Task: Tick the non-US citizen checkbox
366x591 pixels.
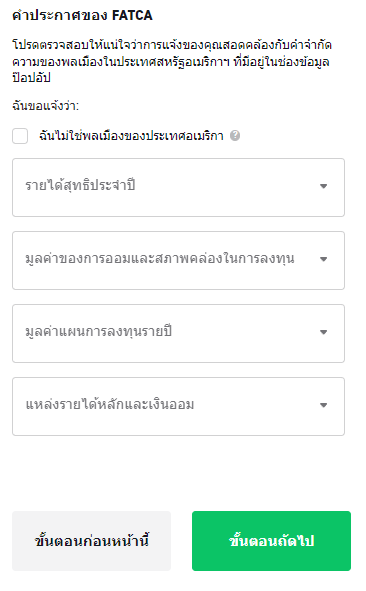Action: tap(20, 136)
